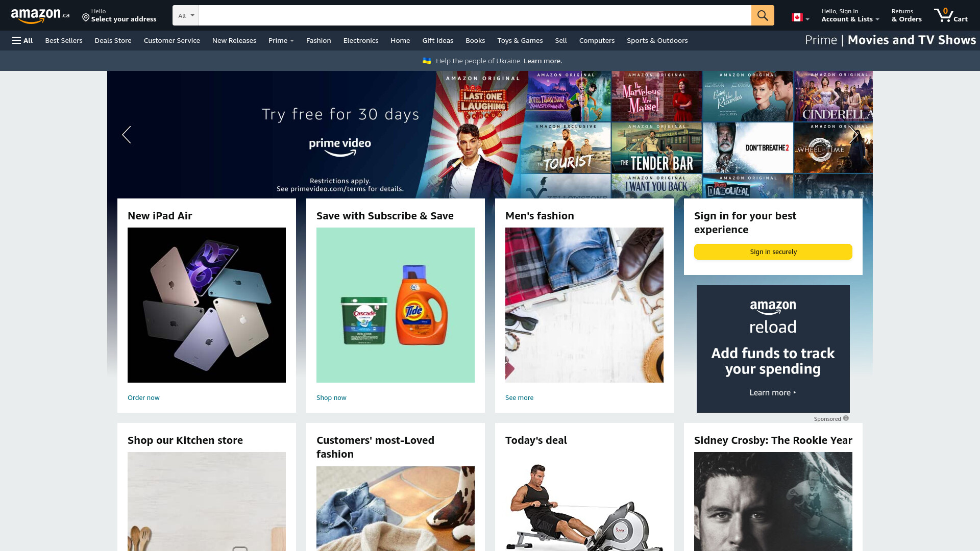
Task: Open the hamburger All menu
Action: tap(22, 40)
